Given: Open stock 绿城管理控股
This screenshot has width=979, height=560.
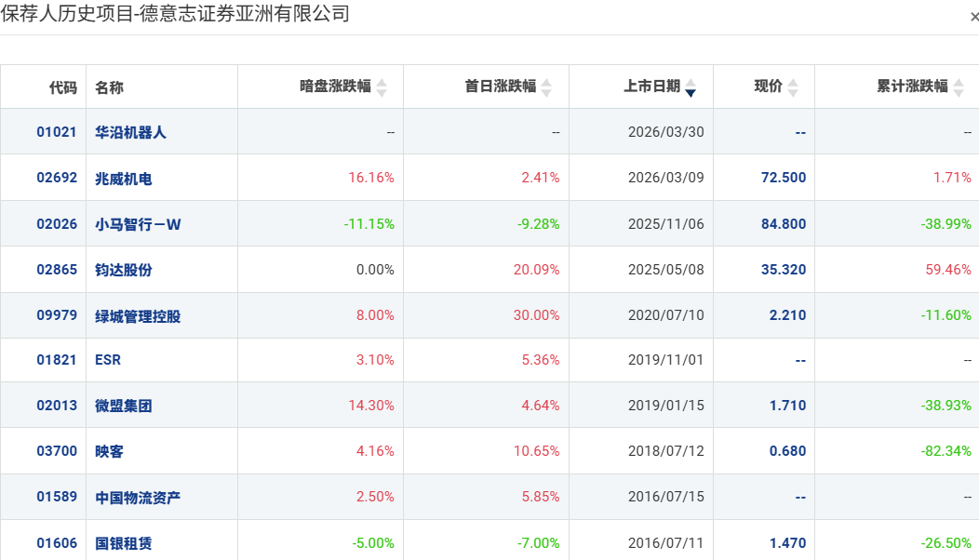Looking at the screenshot, I should pos(138,316).
